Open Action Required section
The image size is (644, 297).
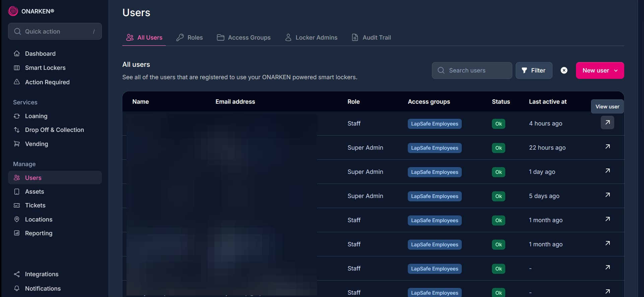point(47,82)
